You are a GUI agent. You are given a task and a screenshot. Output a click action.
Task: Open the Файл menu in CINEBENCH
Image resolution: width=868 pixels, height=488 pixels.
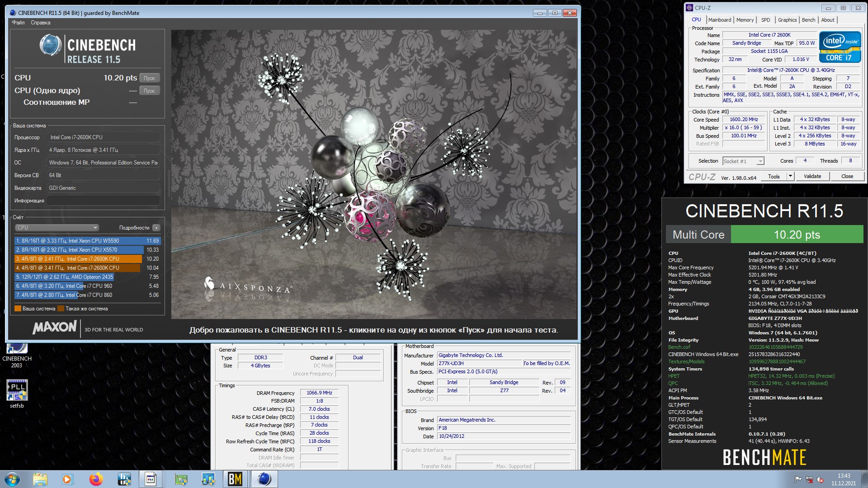tap(19, 23)
